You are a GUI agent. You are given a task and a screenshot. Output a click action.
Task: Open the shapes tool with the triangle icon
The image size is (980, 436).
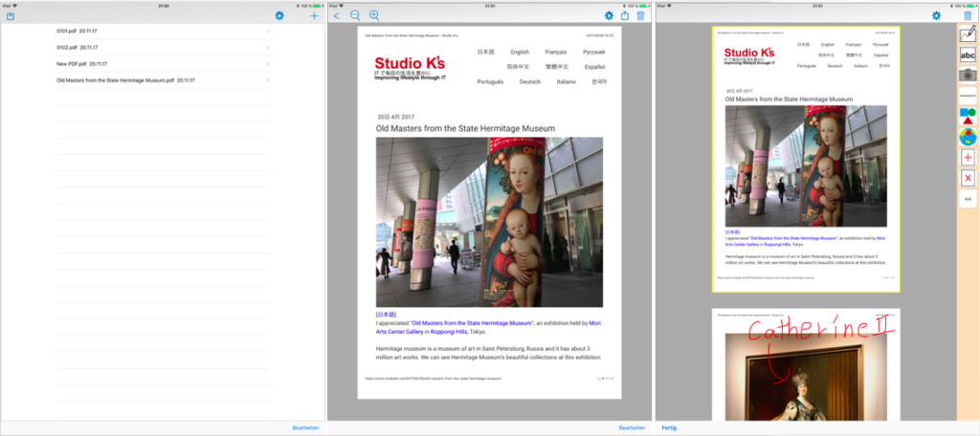967,117
